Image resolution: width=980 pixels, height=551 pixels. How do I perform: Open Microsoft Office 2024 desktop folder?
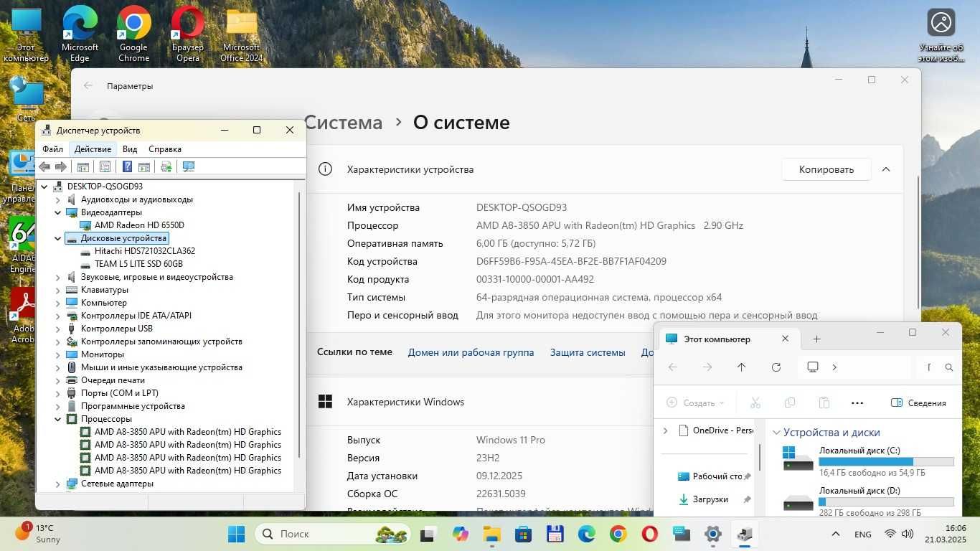(x=242, y=34)
